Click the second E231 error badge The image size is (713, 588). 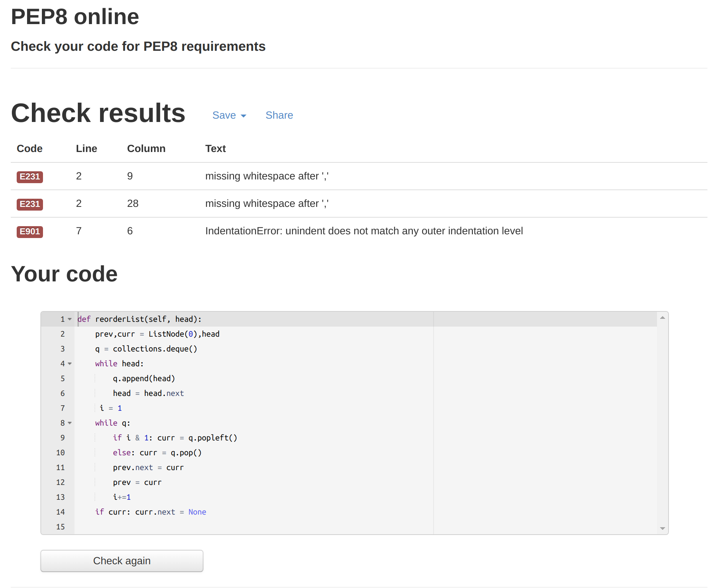coord(30,204)
